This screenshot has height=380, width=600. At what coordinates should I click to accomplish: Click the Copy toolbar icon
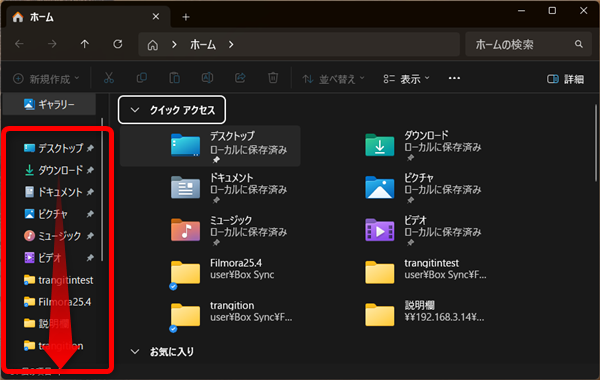click(x=142, y=78)
